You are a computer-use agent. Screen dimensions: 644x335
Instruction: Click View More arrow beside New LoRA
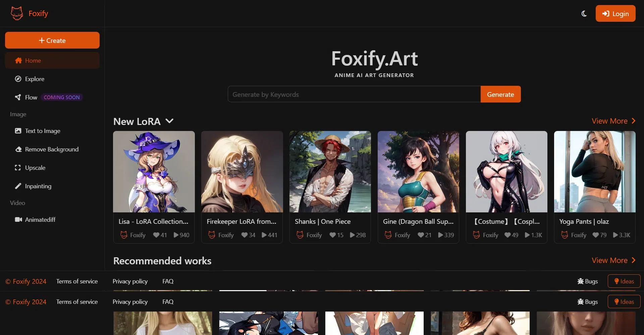click(x=633, y=121)
